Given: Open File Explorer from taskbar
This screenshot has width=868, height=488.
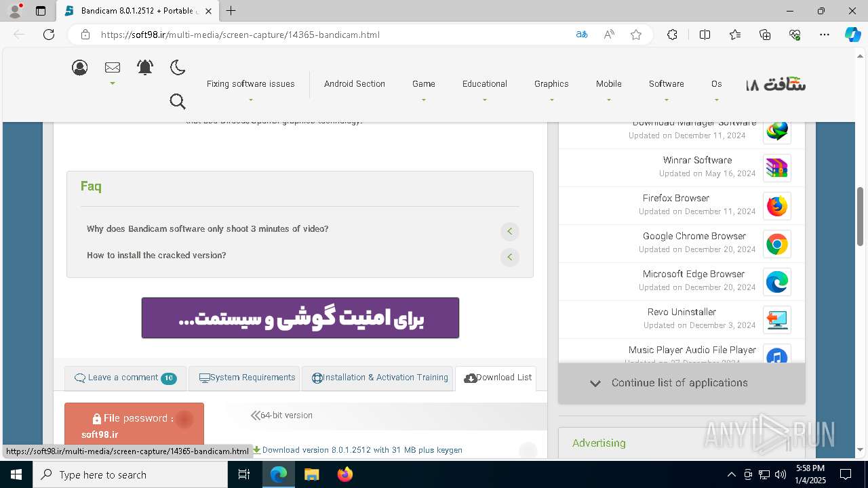Looking at the screenshot, I should 311,474.
